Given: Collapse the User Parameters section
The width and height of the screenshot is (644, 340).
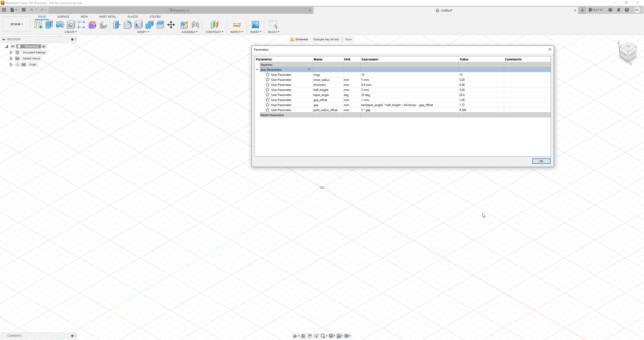Looking at the screenshot, I should tap(257, 70).
